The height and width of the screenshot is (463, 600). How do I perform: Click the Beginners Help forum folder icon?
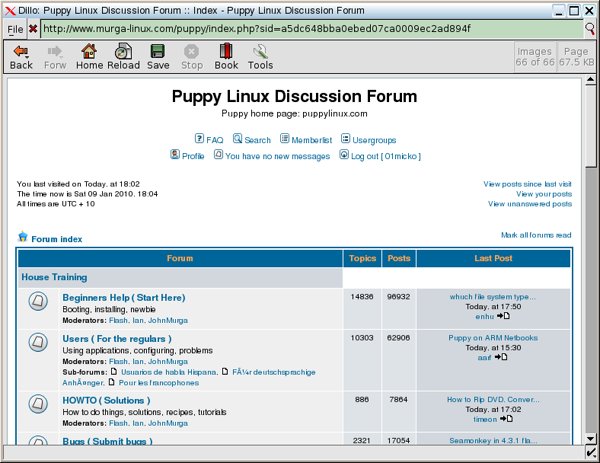point(38,301)
